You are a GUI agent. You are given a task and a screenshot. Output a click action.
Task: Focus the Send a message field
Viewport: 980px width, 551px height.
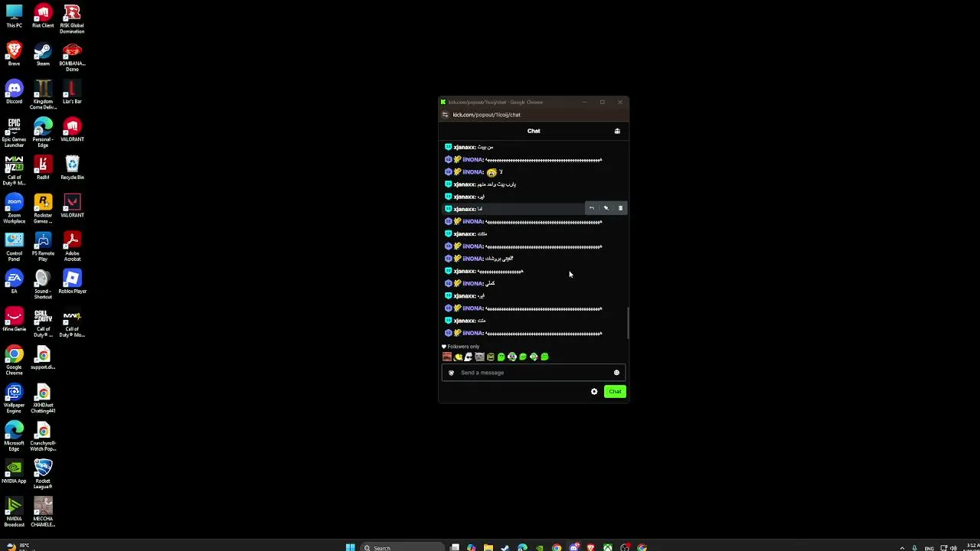[534, 373]
